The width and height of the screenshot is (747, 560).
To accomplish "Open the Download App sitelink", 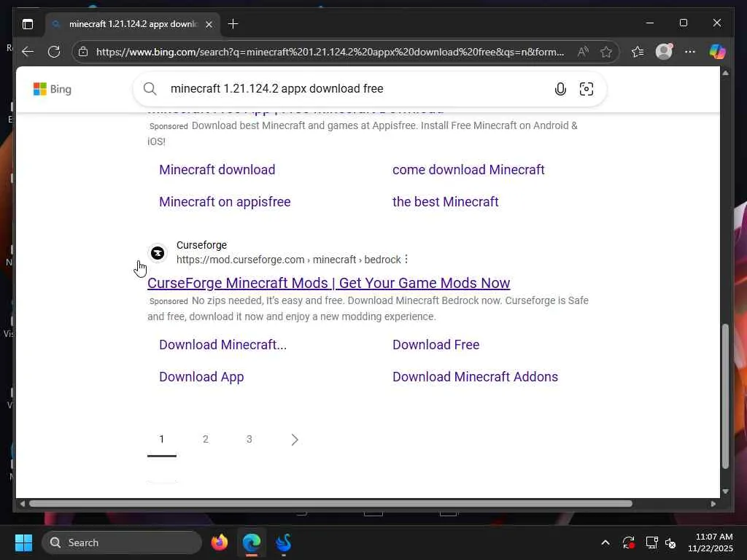I will [201, 377].
